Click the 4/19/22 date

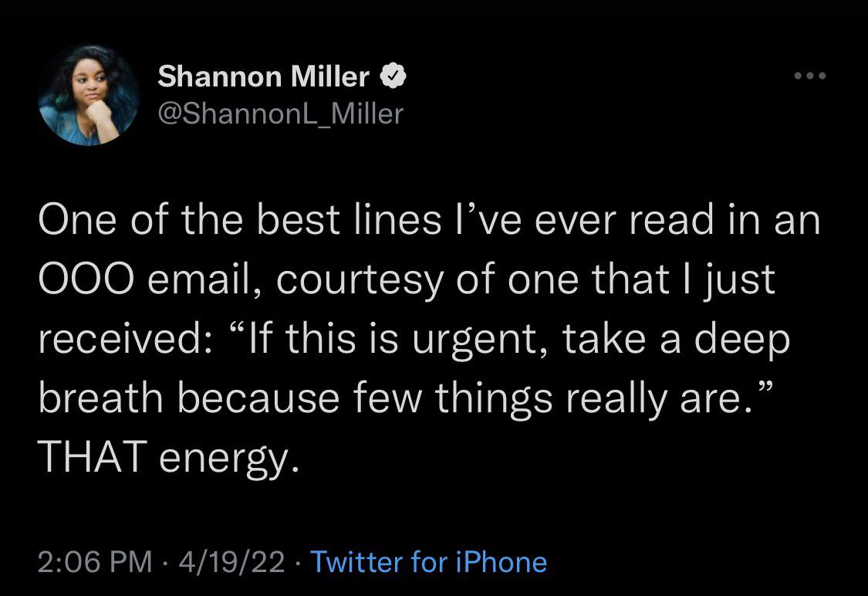click(232, 562)
